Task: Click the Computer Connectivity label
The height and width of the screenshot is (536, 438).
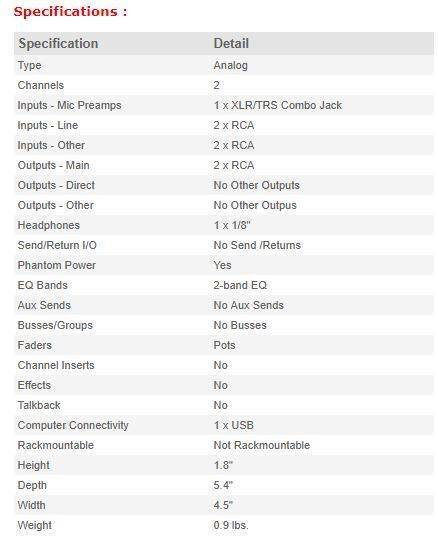Action: pyautogui.click(x=73, y=425)
